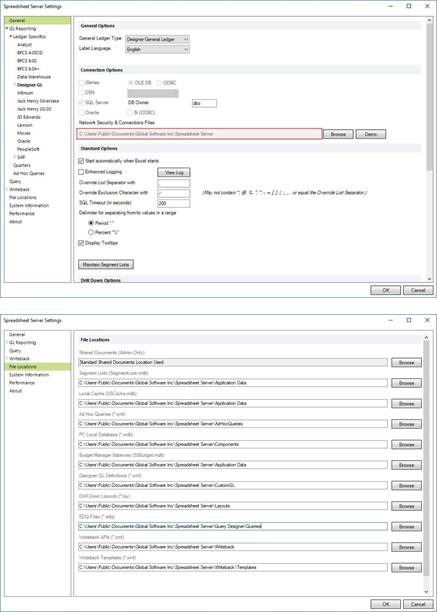Select Jack Henry Silverlake in the tree
Viewport: 437px width, 612px height.
tap(38, 101)
